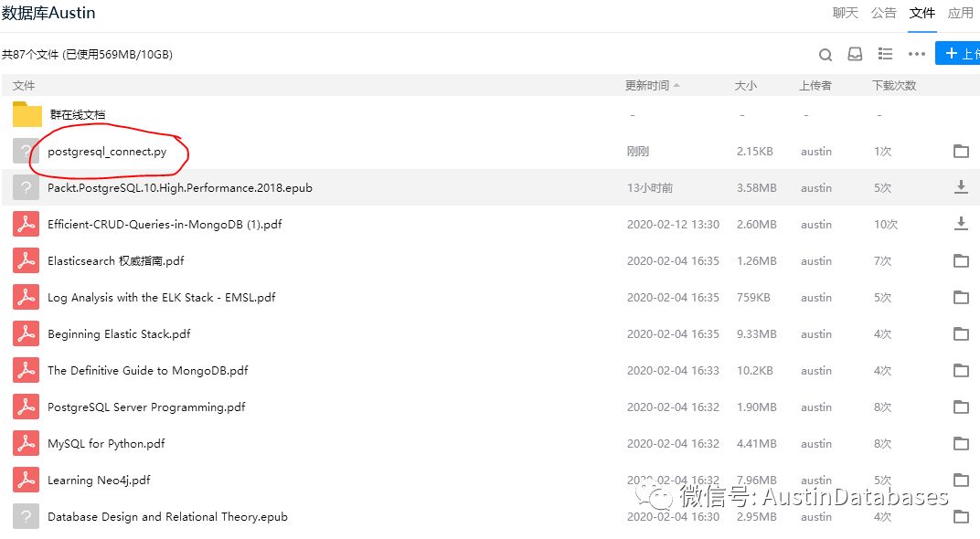Open Packt.PostgreSQL.10.High.Performance.2018.epub
The height and width of the screenshot is (539, 980).
[x=180, y=188]
